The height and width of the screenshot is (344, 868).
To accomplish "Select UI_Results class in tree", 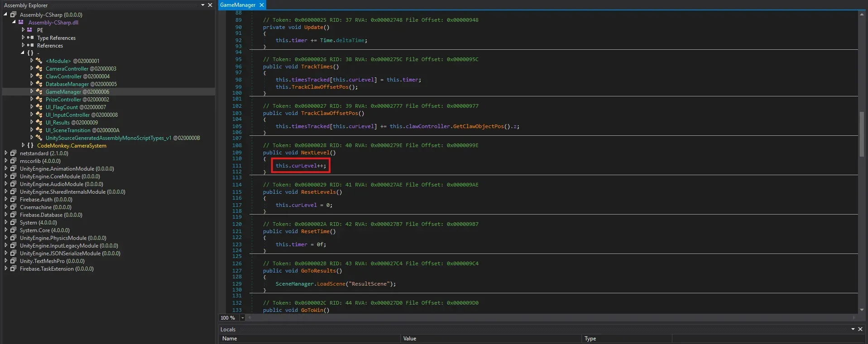I will point(58,123).
